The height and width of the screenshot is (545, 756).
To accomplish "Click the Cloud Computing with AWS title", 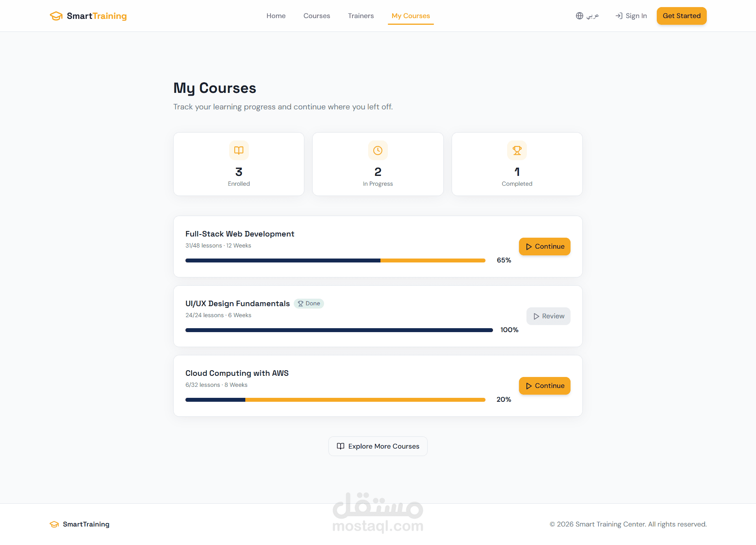I will click(x=237, y=373).
